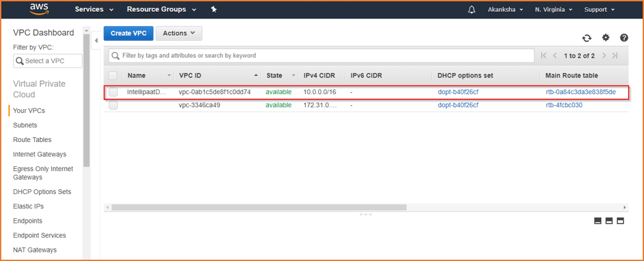Open Endpoint Services in sidebar
This screenshot has height=261, width=644.
(39, 235)
